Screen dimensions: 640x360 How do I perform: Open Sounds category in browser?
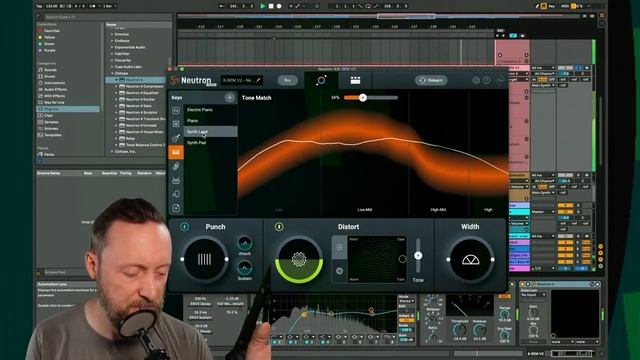tap(51, 70)
